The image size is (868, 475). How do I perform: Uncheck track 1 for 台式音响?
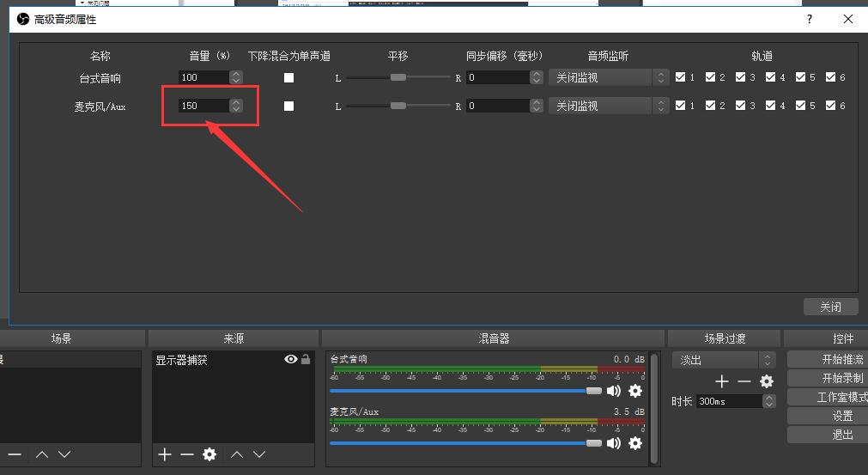680,77
